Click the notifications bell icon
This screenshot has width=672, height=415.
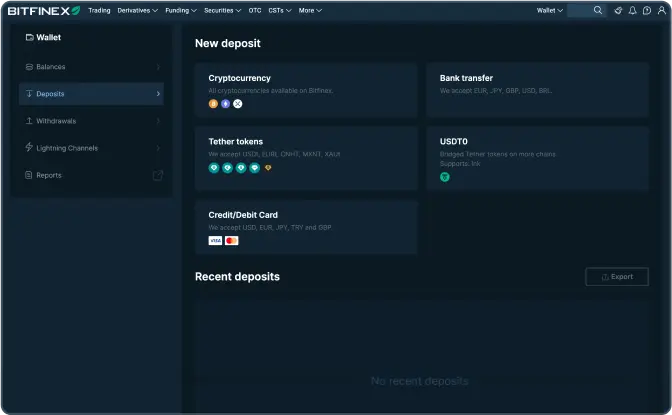click(633, 11)
